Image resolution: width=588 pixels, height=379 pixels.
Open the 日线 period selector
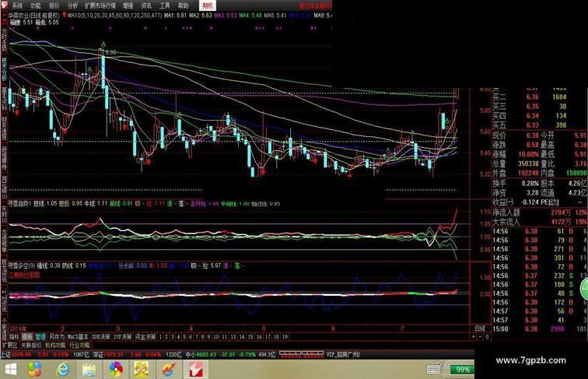click(x=481, y=328)
